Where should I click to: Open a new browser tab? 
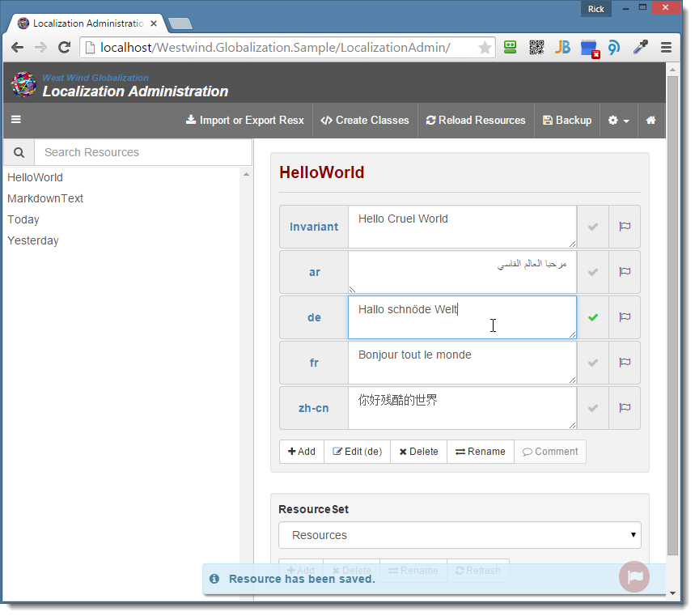[x=180, y=23]
